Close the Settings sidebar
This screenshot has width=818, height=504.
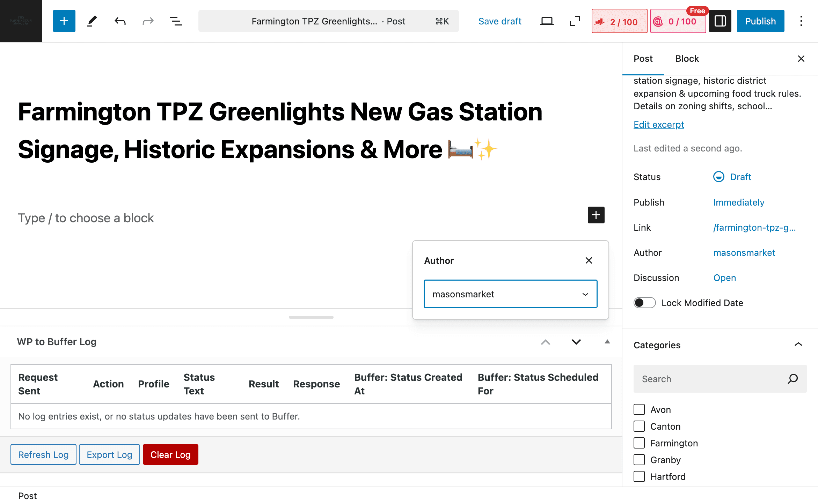801,59
